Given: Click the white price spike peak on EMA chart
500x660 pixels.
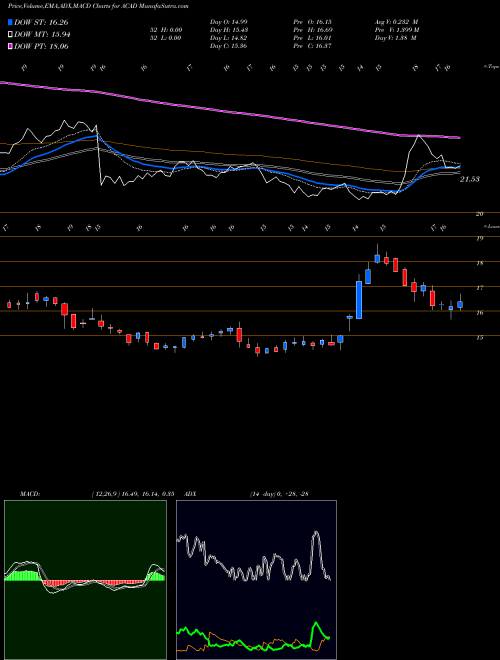Looking at the screenshot, I should [419, 136].
